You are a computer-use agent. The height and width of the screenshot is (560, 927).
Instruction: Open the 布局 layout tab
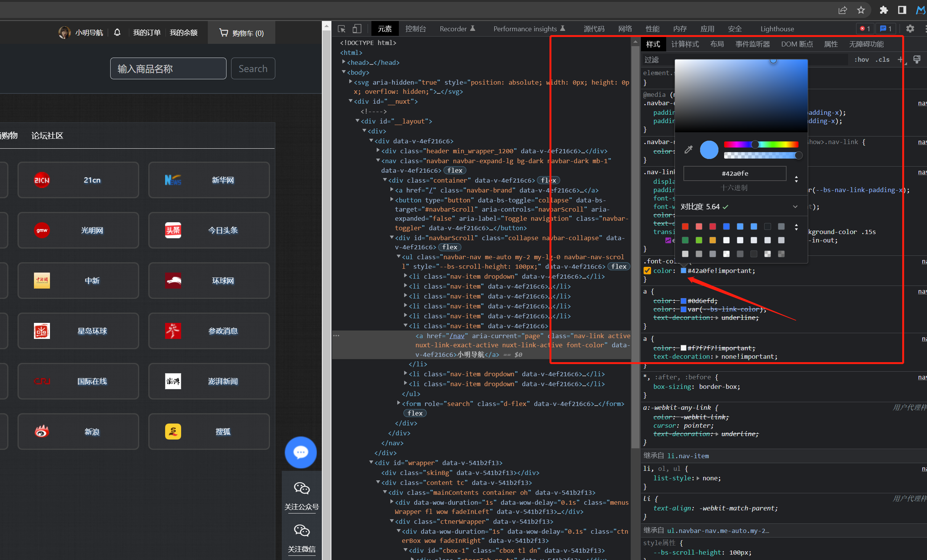(717, 44)
